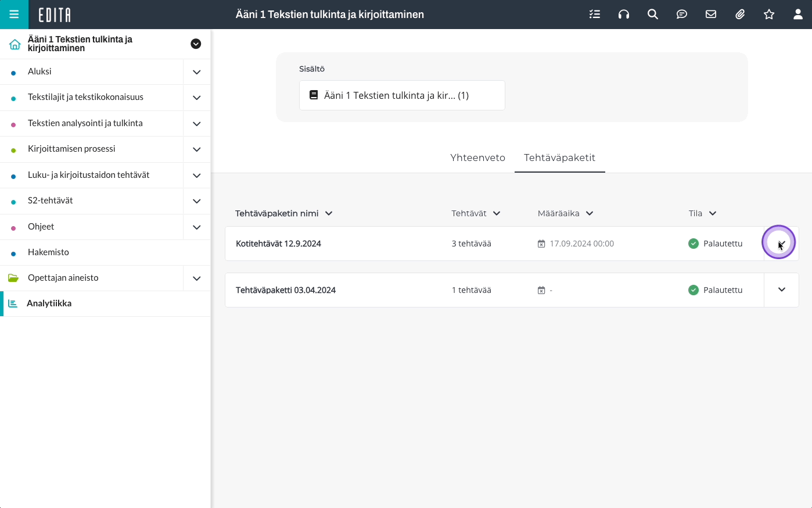Image resolution: width=812 pixels, height=508 pixels.
Task: Expand Luku- ja kirjoitustaidon tehtävät chevron
Action: pyautogui.click(x=197, y=176)
